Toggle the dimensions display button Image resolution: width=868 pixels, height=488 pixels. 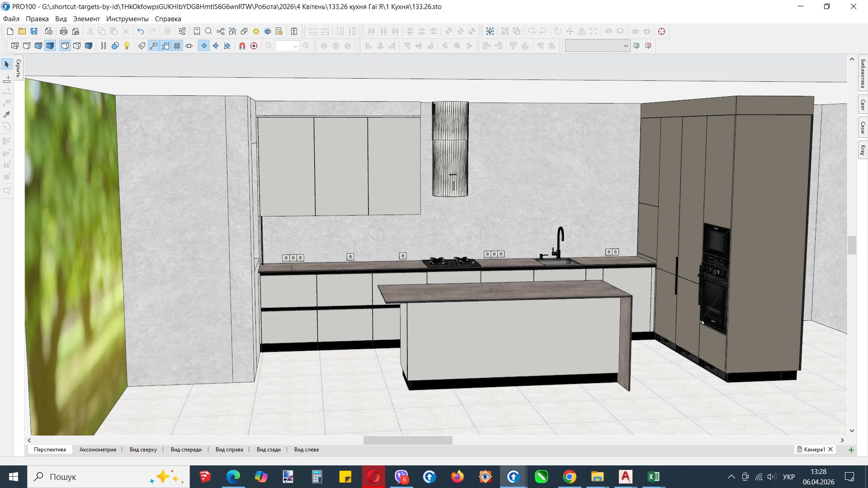tap(165, 46)
